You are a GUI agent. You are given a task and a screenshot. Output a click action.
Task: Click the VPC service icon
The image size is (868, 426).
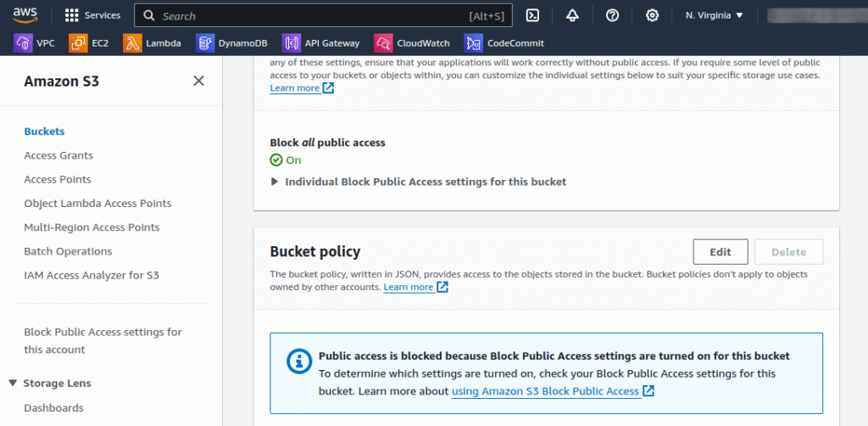(23, 43)
